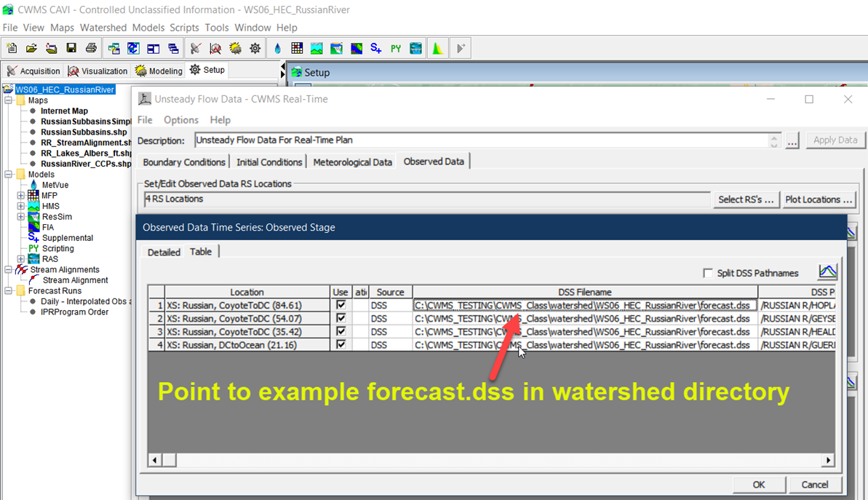
Task: Click the table scroll right arrow
Action: (828, 460)
